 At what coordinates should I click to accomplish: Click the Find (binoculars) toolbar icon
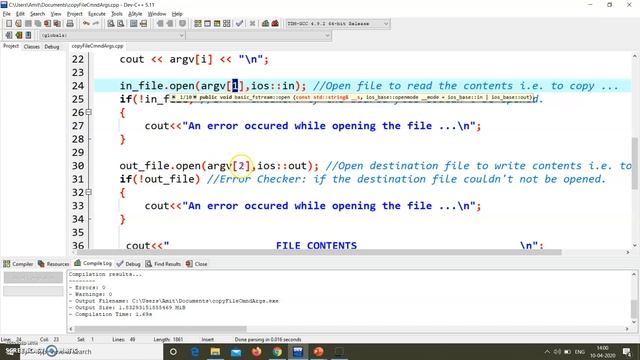click(x=111, y=24)
